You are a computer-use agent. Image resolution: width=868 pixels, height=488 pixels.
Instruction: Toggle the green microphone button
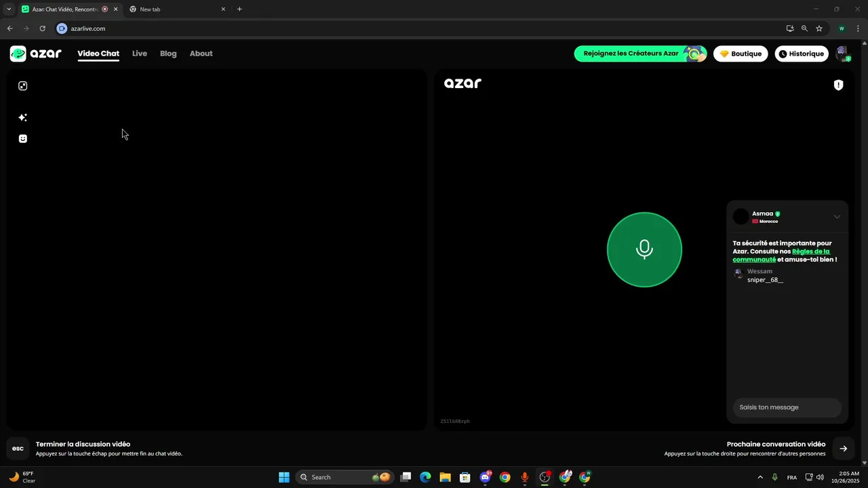tap(644, 249)
